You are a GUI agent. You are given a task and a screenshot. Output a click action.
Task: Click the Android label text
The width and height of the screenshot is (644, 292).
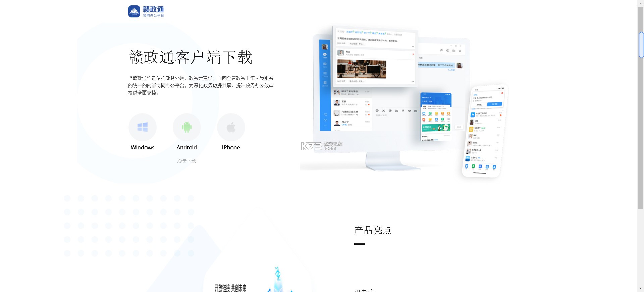[x=187, y=147]
